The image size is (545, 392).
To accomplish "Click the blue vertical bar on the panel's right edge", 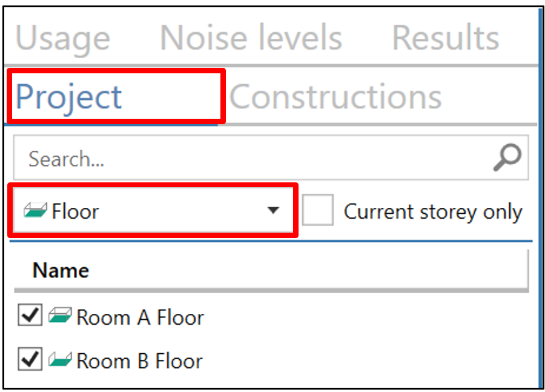I will [x=541, y=198].
